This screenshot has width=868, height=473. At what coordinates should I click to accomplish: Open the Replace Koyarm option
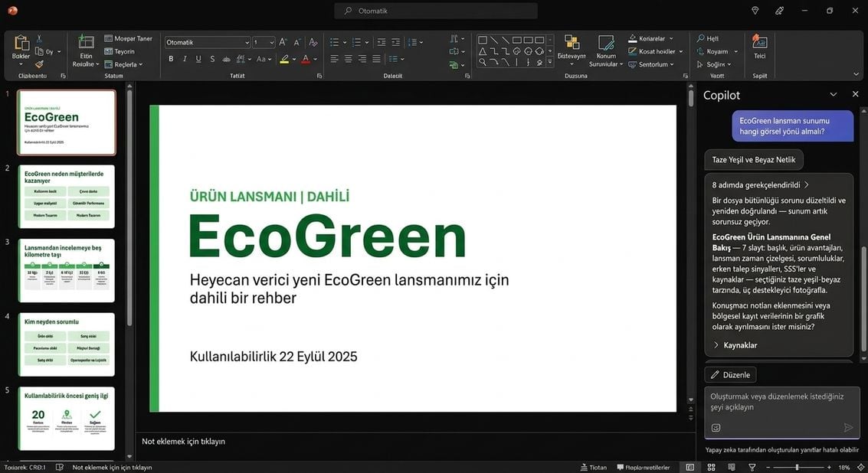point(717,51)
